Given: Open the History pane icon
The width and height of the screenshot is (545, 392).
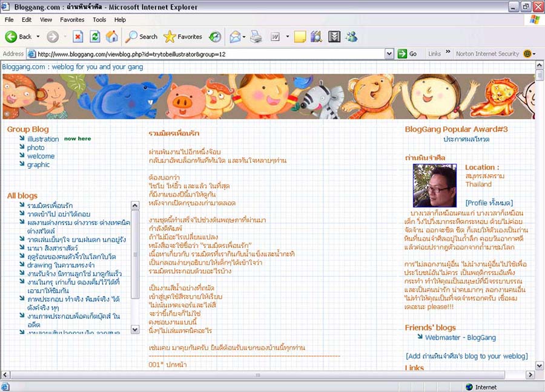Looking at the screenshot, I should [215, 36].
